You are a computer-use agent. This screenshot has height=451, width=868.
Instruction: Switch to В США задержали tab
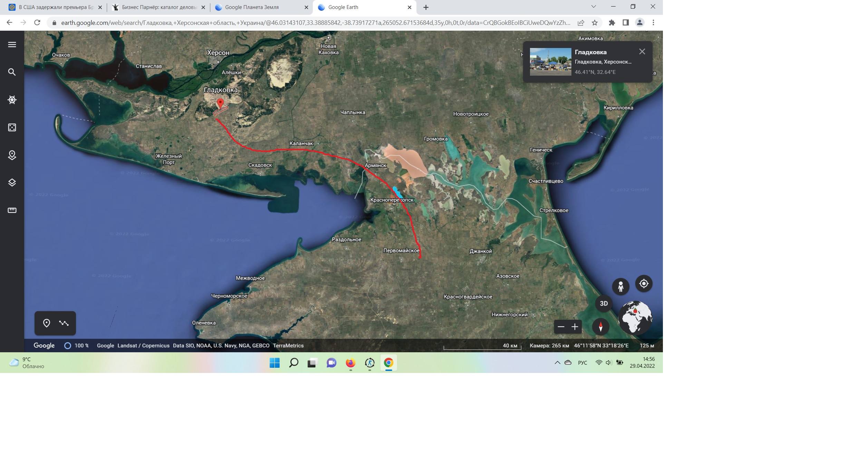(55, 7)
